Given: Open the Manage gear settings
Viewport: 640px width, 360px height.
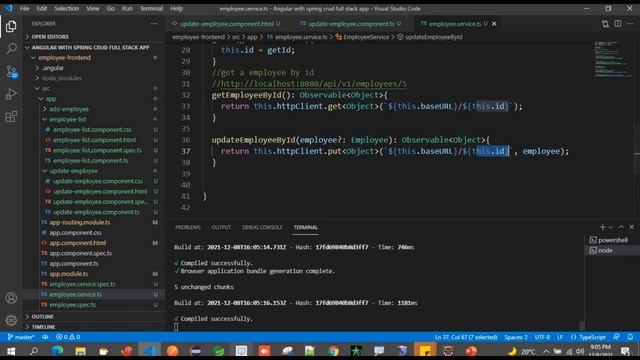Looking at the screenshot, I should [x=11, y=320].
